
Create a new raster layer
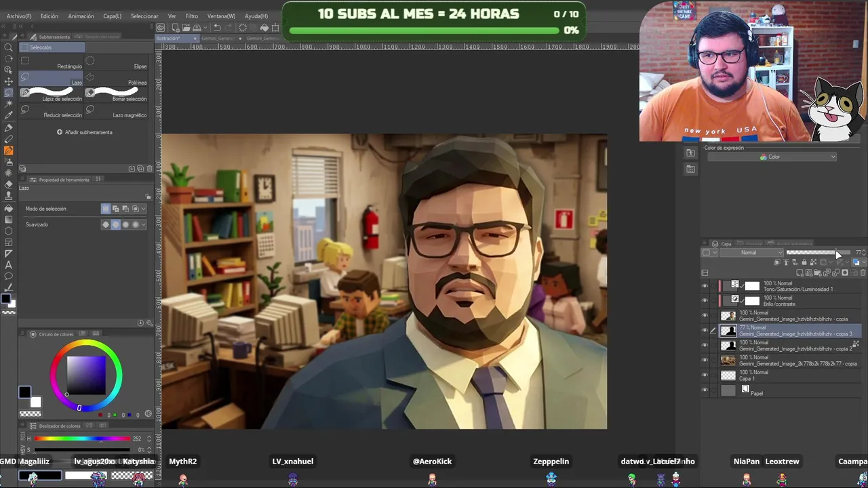tap(800, 273)
